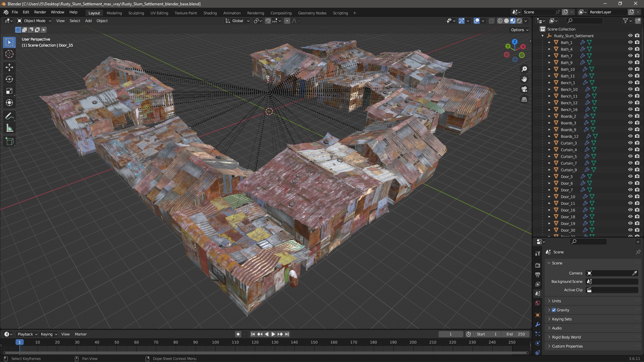Expand the Door_10 tree item
The image size is (644, 362).
tap(549, 196)
